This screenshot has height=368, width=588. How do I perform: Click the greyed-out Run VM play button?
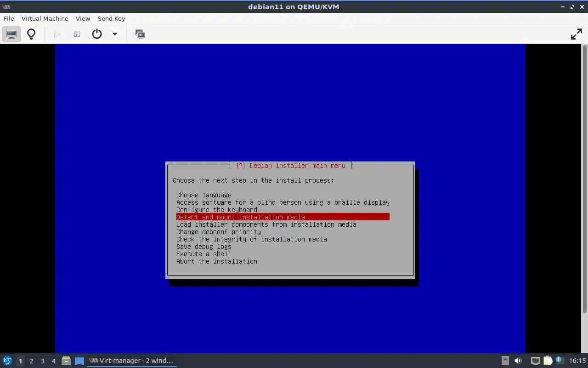57,34
